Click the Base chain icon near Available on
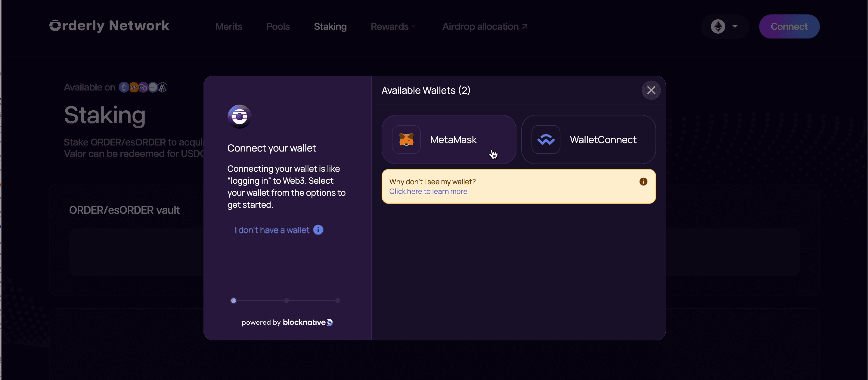The width and height of the screenshot is (868, 380). coord(153,87)
